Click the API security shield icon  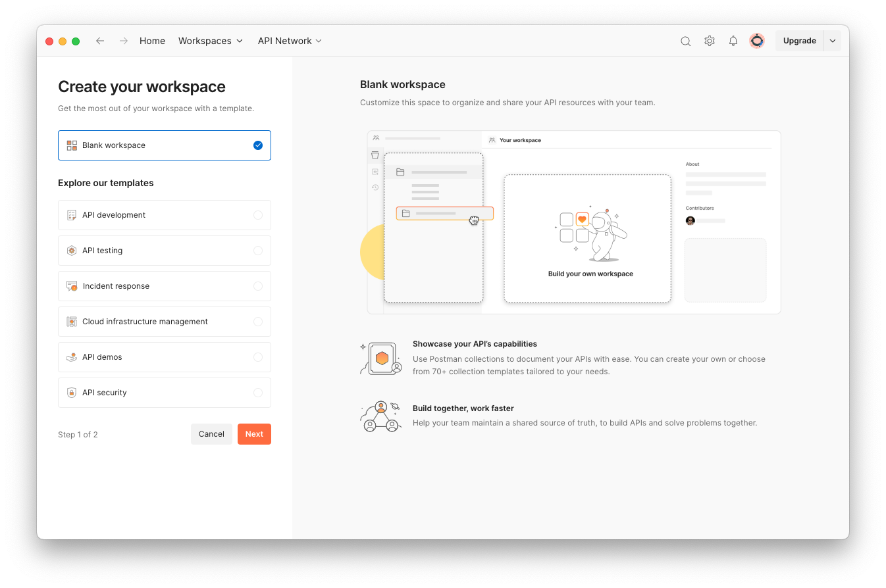72,393
